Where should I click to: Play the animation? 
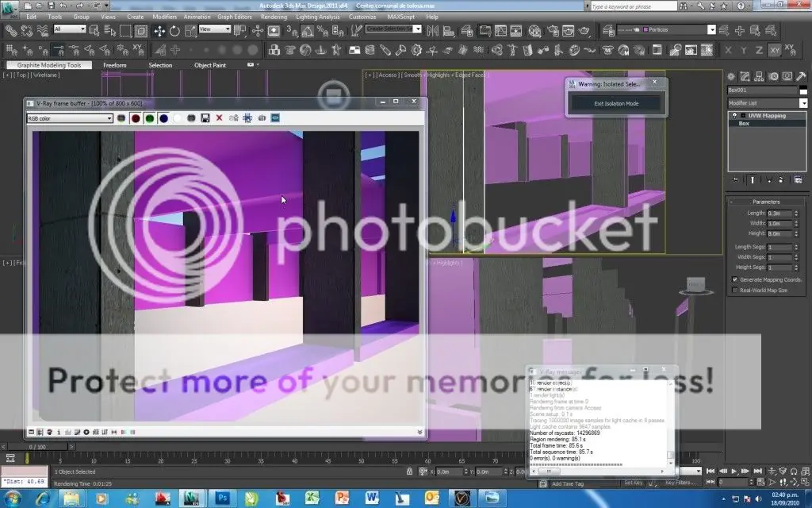(733, 471)
